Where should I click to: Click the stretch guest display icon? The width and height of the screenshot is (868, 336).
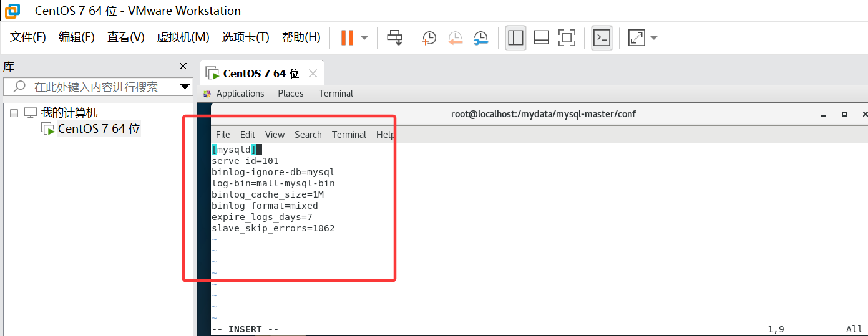pyautogui.click(x=636, y=38)
